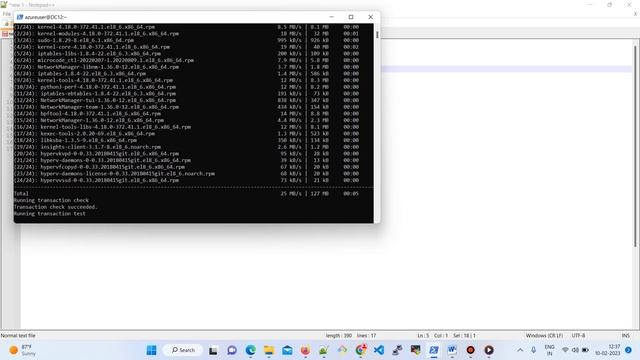Open the Mail app on taskbar
The width and height of the screenshot is (640, 360).
pyautogui.click(x=287, y=350)
